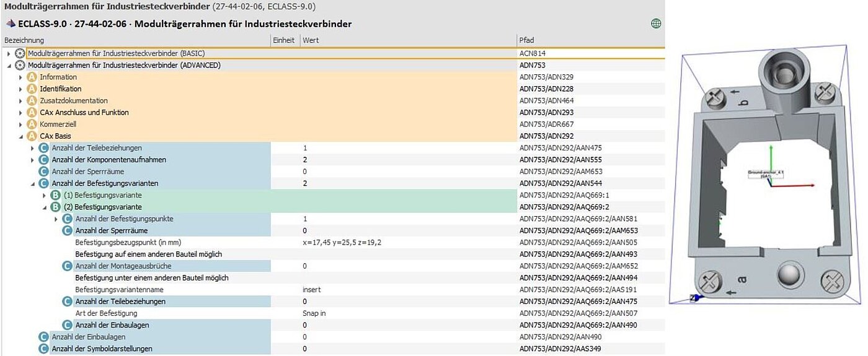Click the green B icon of (1) Befestigungsvariante
This screenshot has height=356, width=868.
[x=56, y=195]
